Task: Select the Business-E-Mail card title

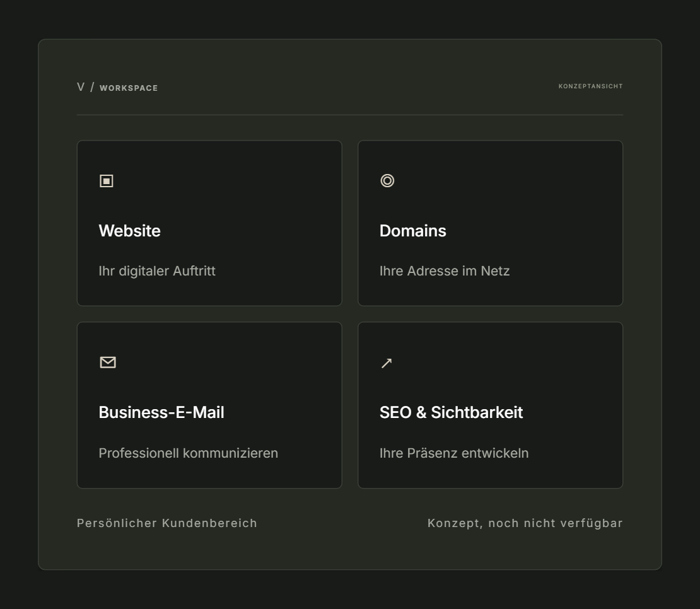Action: pyautogui.click(x=161, y=412)
